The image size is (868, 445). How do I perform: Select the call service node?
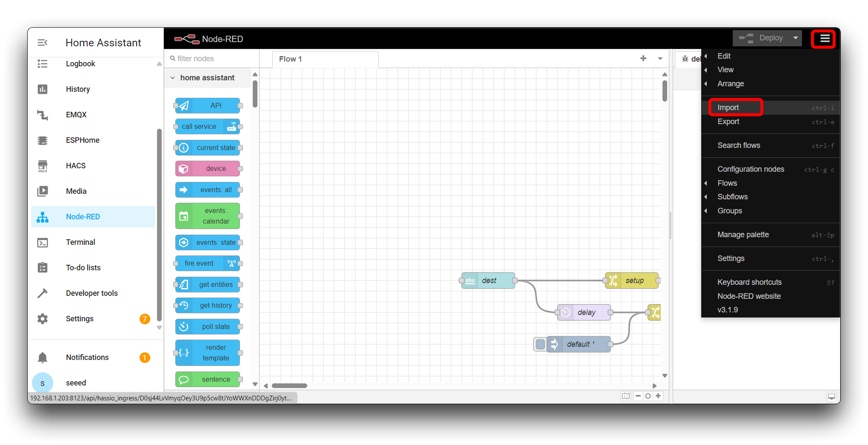tap(208, 127)
